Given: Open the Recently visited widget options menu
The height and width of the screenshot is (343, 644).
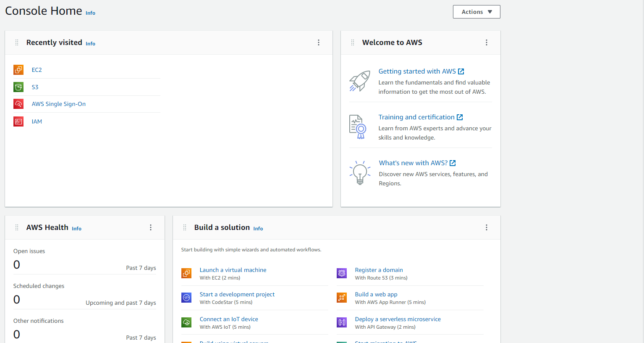Looking at the screenshot, I should pyautogui.click(x=319, y=42).
